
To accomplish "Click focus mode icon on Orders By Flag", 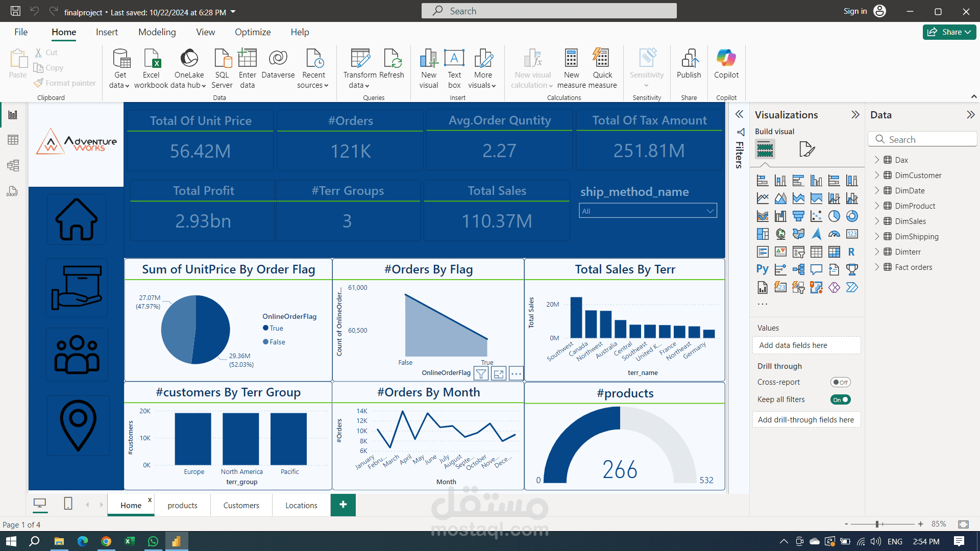I will tap(499, 374).
